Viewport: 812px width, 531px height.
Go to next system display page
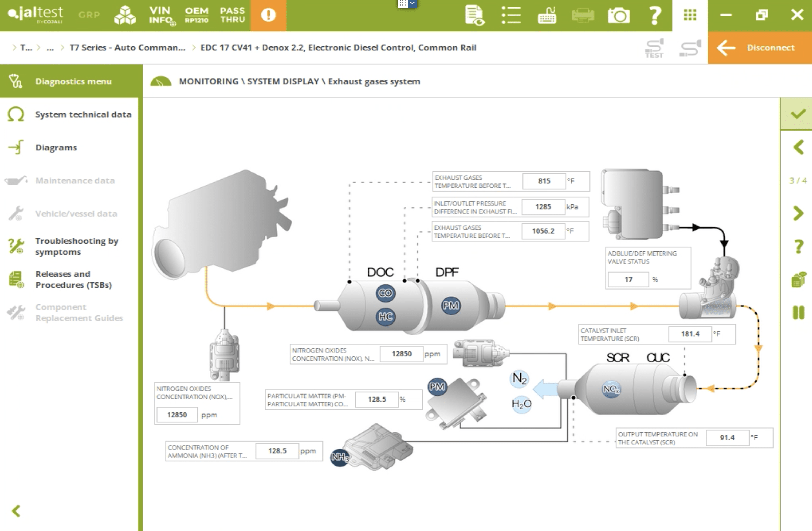(x=798, y=214)
